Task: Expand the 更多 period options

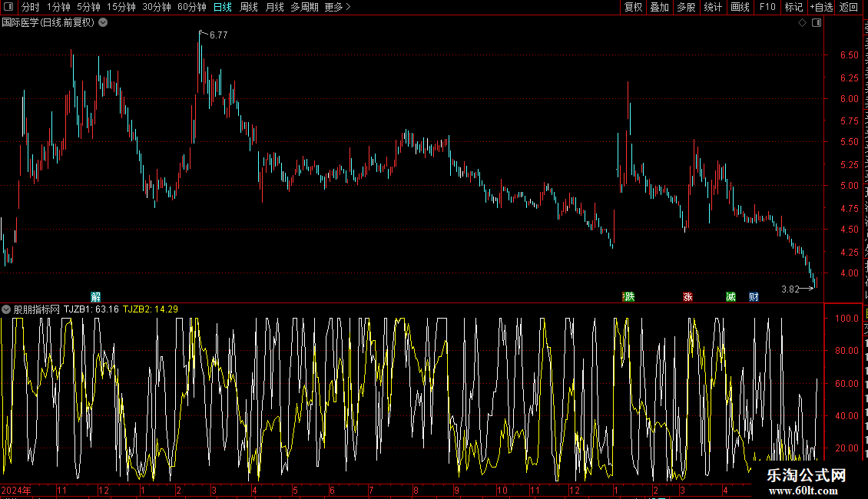Action: [338, 7]
